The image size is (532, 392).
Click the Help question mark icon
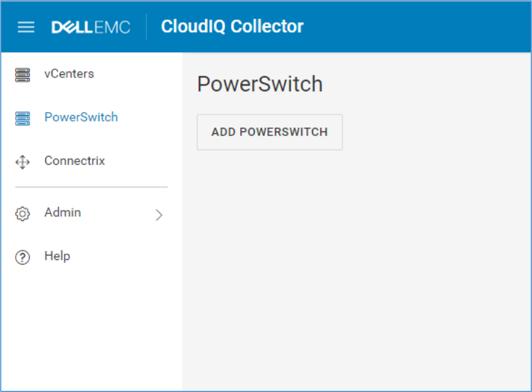click(x=22, y=256)
